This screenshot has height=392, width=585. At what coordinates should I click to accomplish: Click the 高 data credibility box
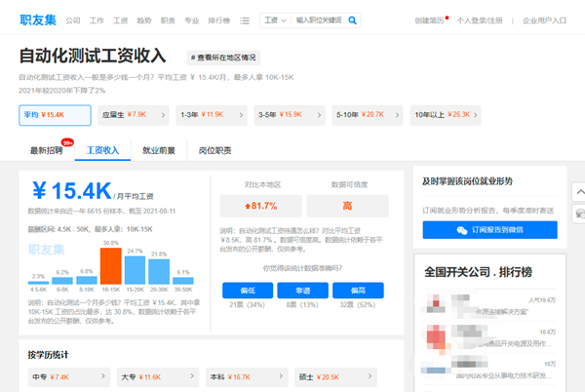[348, 206]
